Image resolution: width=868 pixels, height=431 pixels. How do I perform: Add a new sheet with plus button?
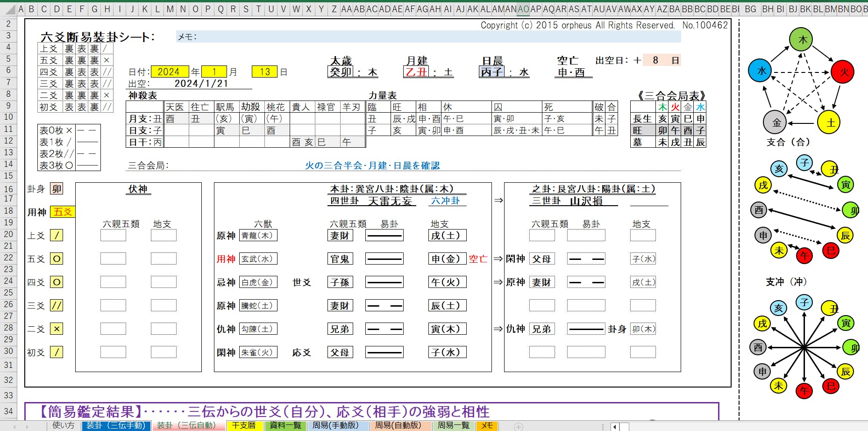(519, 426)
